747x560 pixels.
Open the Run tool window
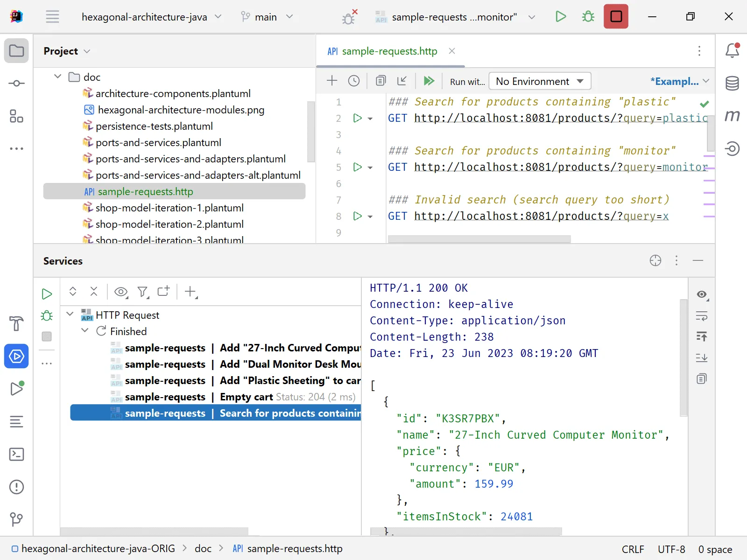(x=16, y=388)
